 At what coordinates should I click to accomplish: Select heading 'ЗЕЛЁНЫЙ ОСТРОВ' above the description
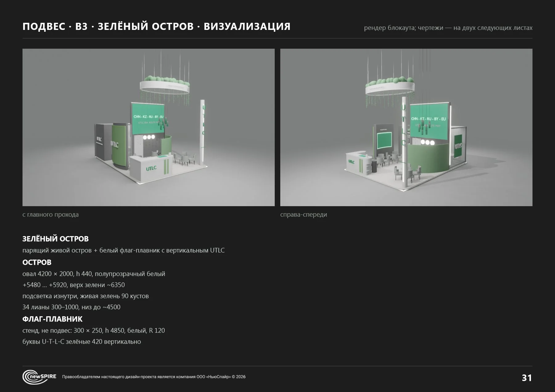point(55,239)
